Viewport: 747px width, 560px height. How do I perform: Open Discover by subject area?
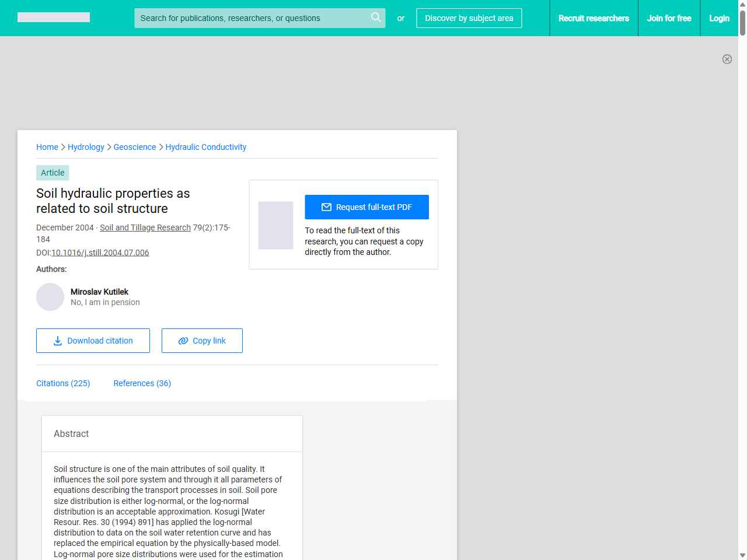[469, 18]
